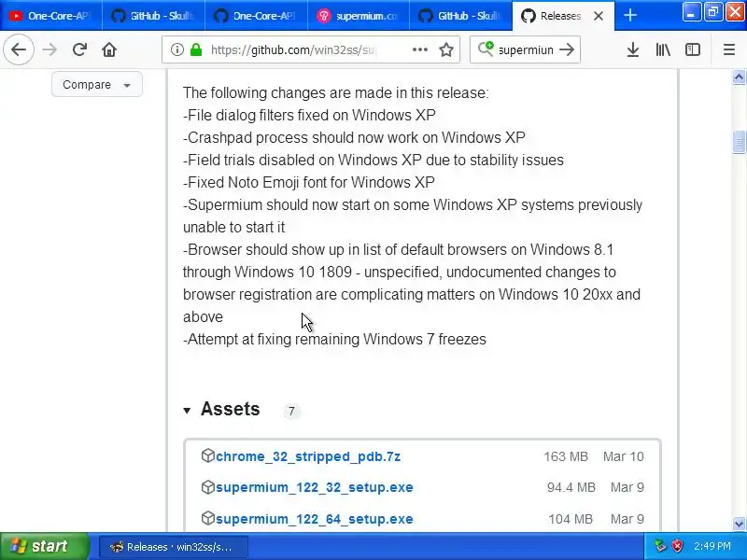Click the package icon beside supermium_122_64_setup.exe
747x560 pixels.
point(207,518)
